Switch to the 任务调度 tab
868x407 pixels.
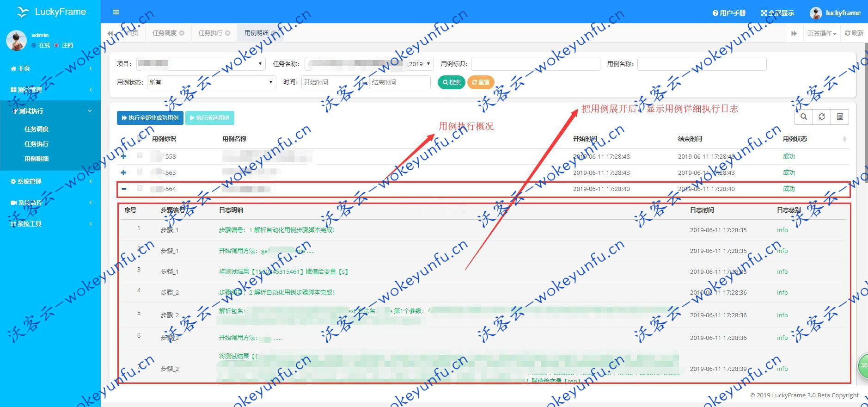[165, 33]
